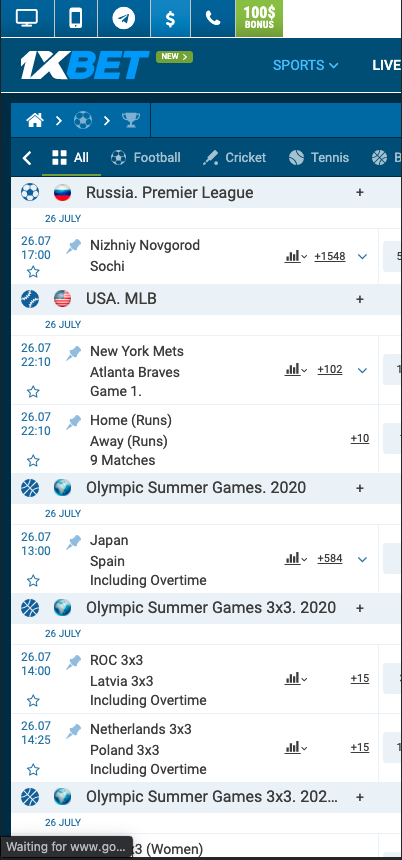The width and height of the screenshot is (402, 860).
Task: Expand markets chevron for Japan vs Spain
Action: click(362, 559)
